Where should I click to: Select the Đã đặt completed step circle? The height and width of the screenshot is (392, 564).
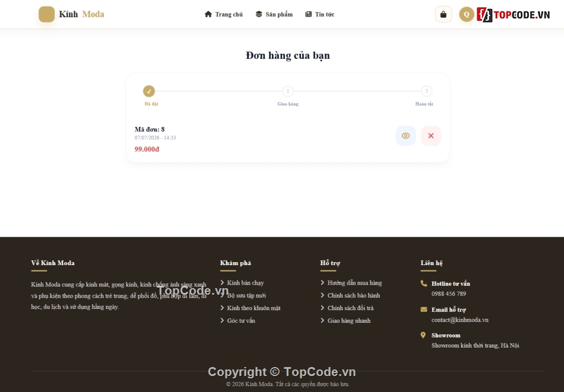click(x=149, y=91)
